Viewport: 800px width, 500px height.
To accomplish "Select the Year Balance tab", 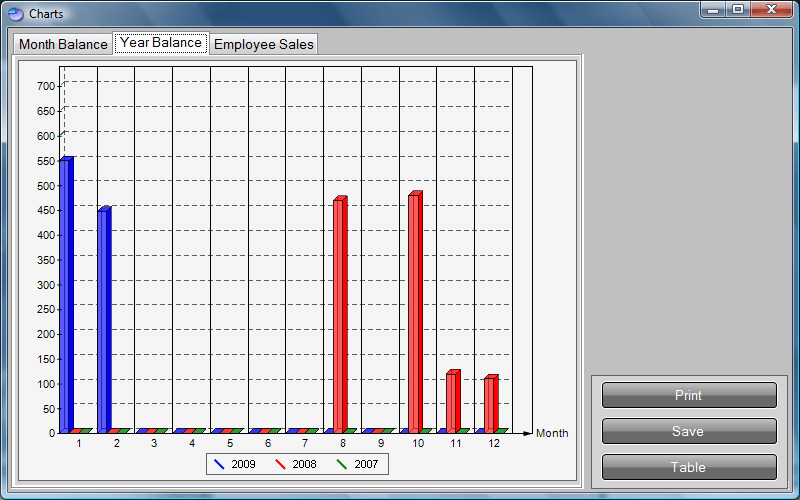I will click(160, 43).
